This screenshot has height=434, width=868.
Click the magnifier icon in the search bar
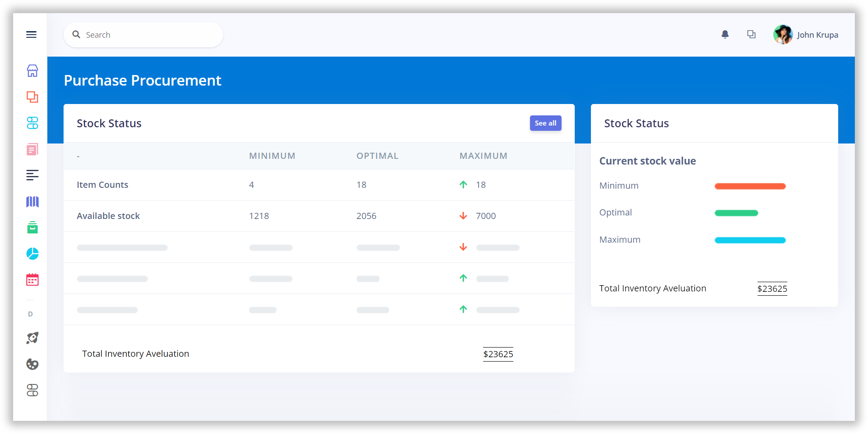click(x=76, y=34)
